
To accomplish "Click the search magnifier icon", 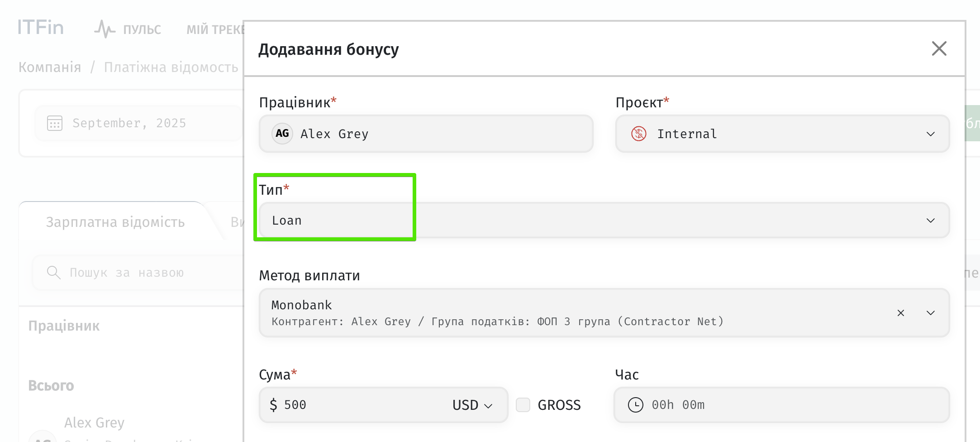I will [53, 273].
